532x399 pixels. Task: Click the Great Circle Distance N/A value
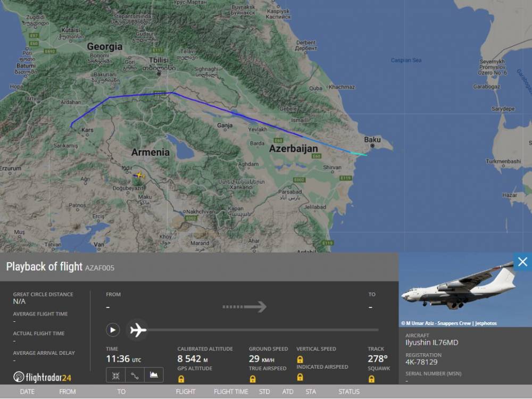point(19,301)
